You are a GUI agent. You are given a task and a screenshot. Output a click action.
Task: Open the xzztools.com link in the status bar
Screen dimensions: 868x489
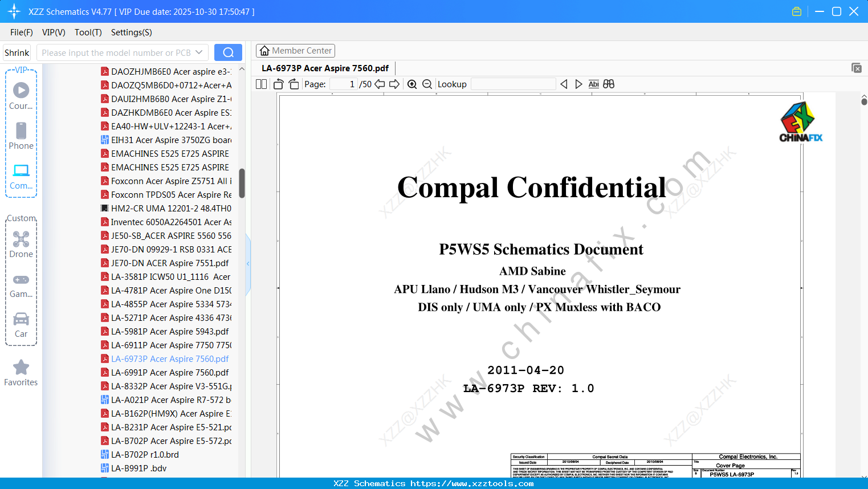click(x=472, y=483)
